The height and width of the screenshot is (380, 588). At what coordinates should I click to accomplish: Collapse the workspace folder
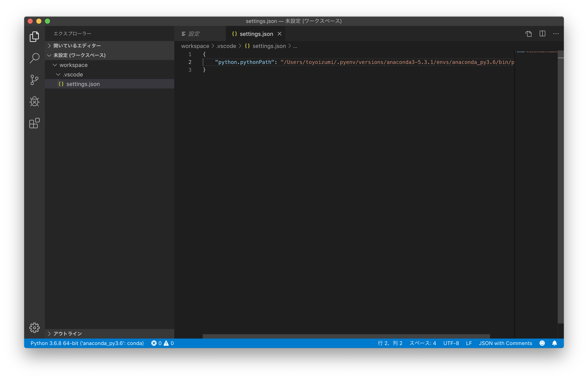click(55, 65)
